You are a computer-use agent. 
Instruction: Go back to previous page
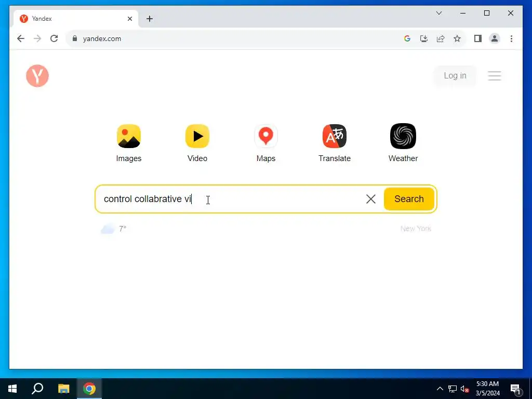21,38
